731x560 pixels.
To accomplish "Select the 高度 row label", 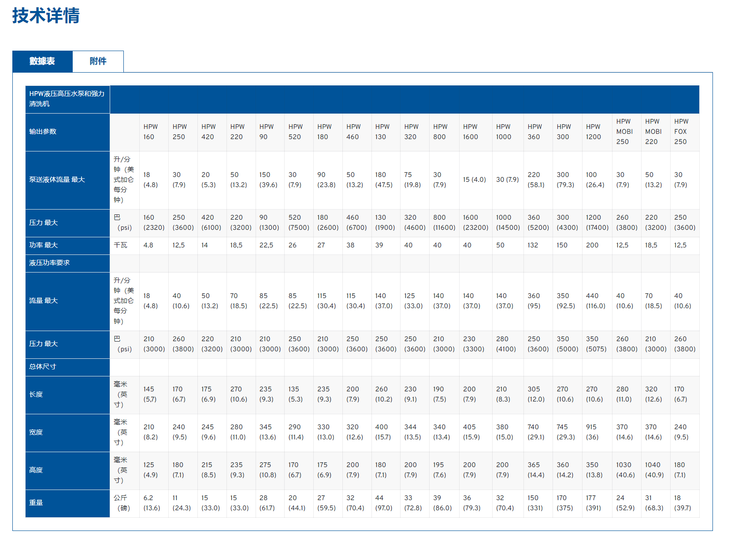I will click(36, 470).
